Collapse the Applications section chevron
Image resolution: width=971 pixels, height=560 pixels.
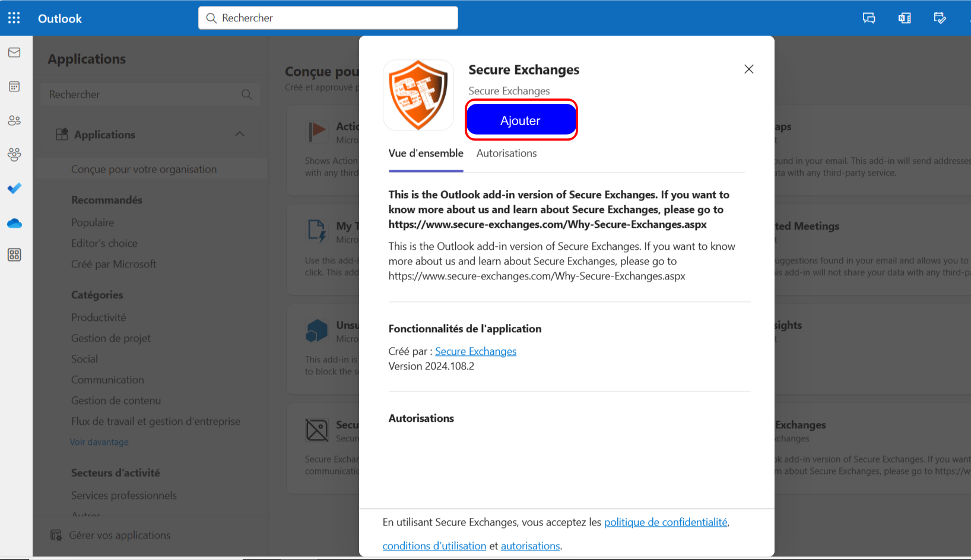[240, 134]
